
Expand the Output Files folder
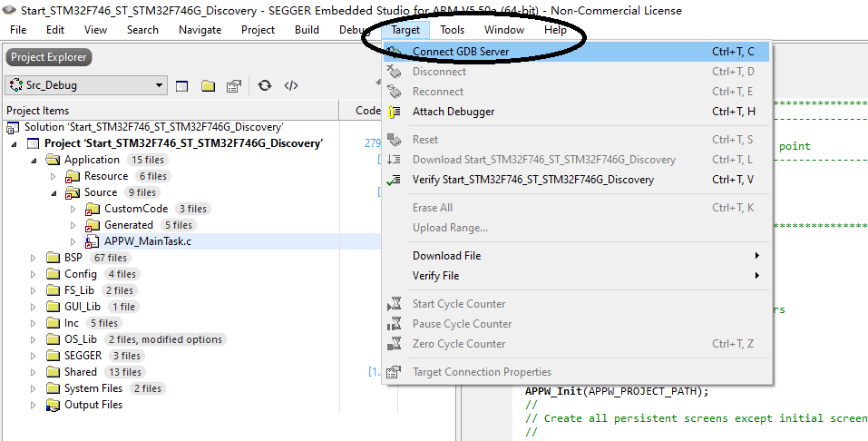pyautogui.click(x=34, y=405)
